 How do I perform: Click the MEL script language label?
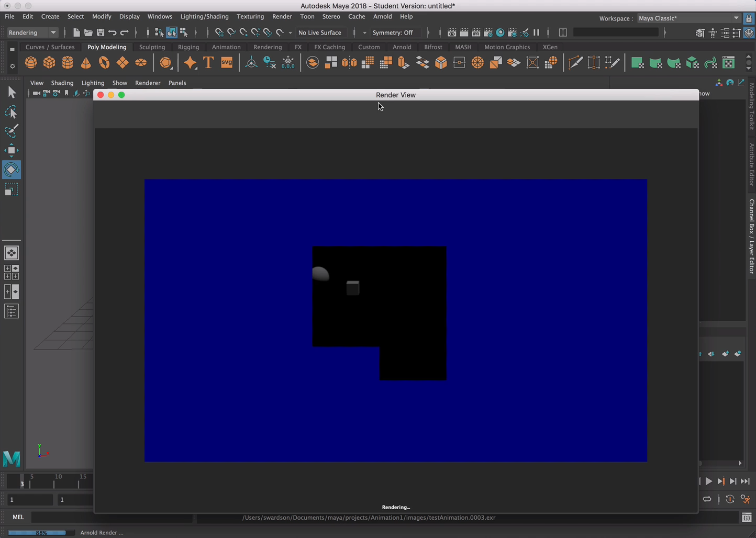click(x=18, y=517)
